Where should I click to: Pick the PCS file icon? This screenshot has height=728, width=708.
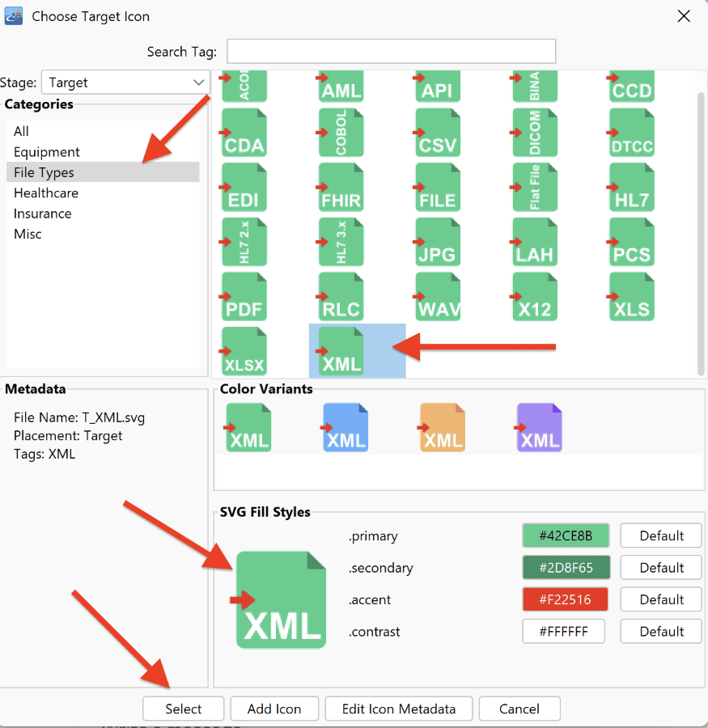point(631,242)
